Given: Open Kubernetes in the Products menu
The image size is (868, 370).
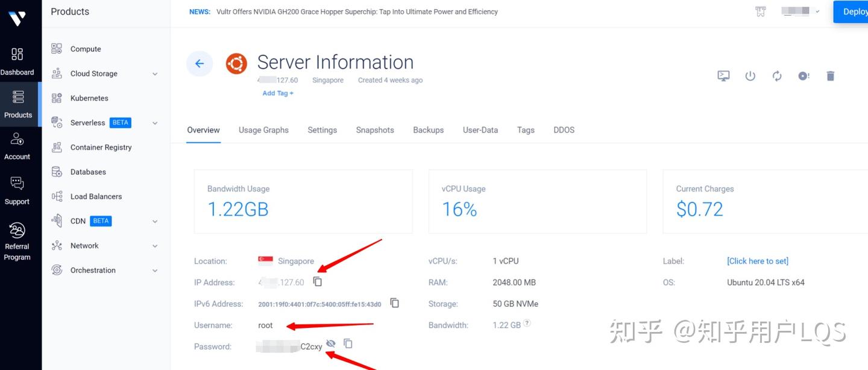Looking at the screenshot, I should coord(89,98).
